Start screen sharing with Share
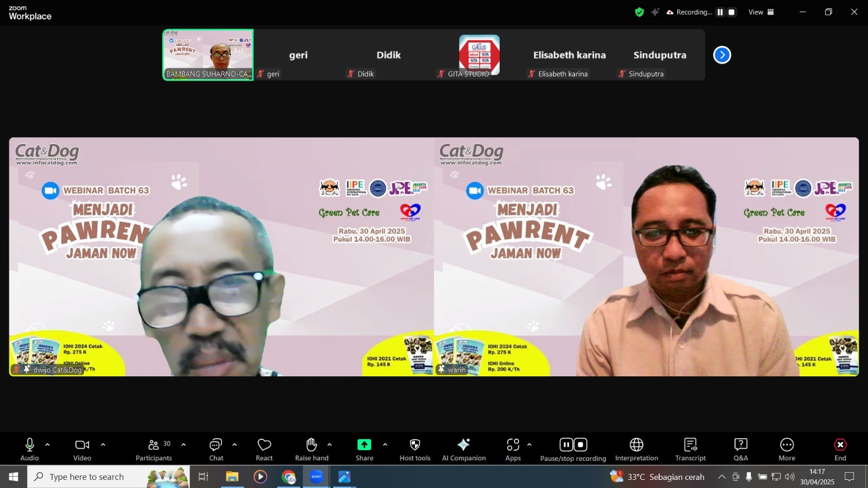This screenshot has height=488, width=868. (x=364, y=450)
